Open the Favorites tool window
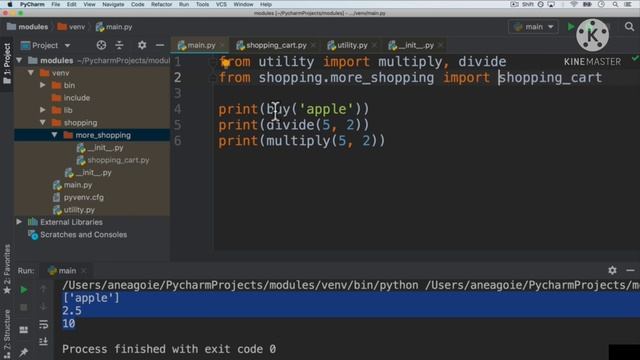 point(7,269)
